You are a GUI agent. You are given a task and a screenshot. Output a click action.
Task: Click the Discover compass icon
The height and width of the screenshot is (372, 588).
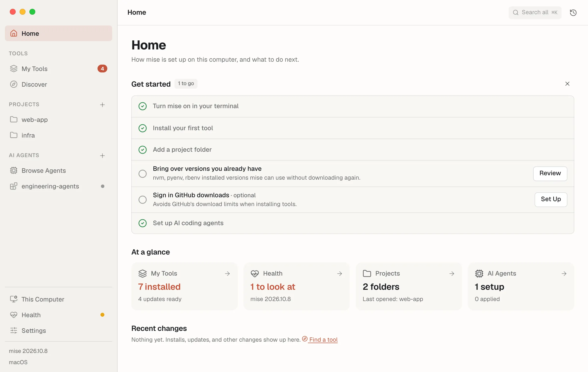coord(14,84)
